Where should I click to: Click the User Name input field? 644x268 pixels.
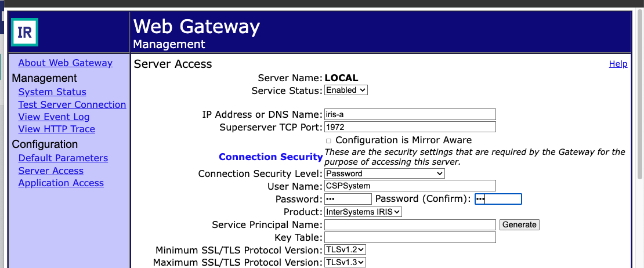(x=410, y=186)
